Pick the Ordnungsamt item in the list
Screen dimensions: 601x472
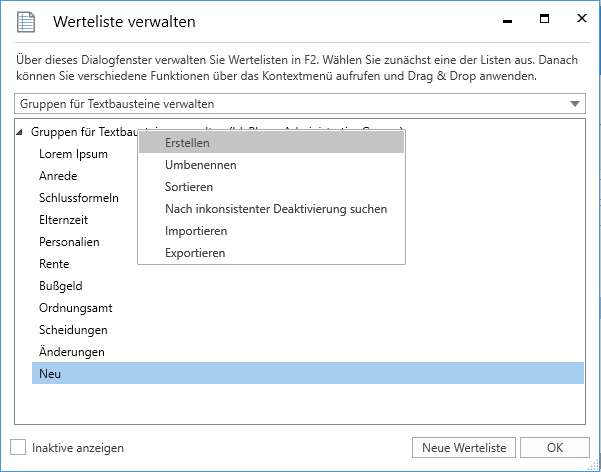(x=74, y=308)
